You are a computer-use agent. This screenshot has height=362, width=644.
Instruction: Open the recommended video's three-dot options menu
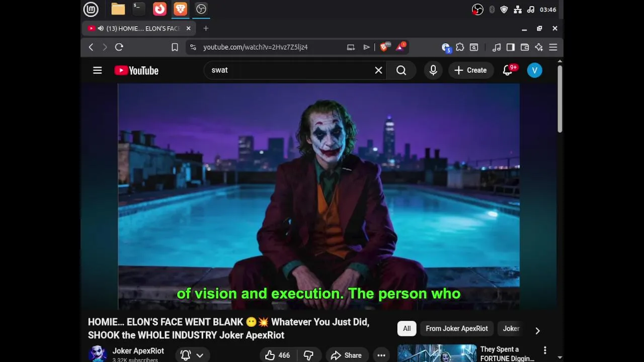coord(545,350)
